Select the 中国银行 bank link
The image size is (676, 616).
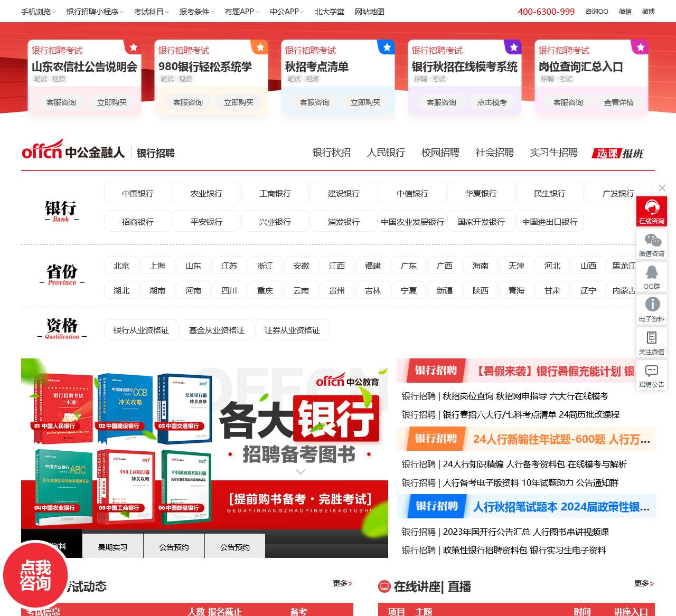click(138, 193)
